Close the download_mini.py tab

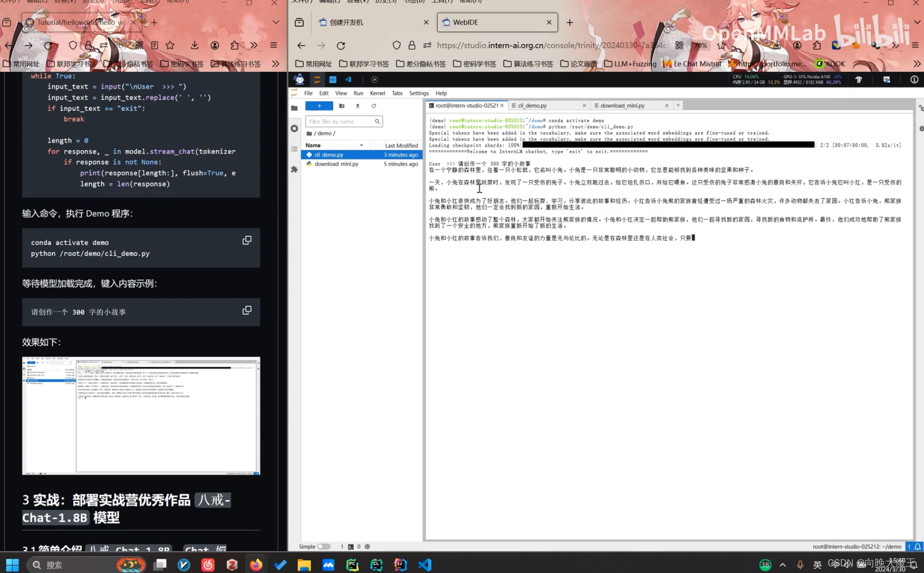667,105
